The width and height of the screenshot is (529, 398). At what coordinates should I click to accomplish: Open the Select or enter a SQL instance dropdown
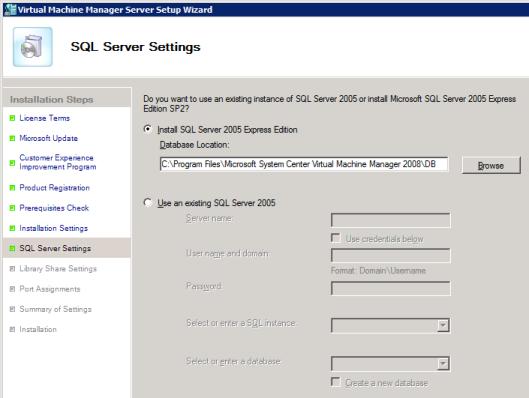[x=443, y=325]
